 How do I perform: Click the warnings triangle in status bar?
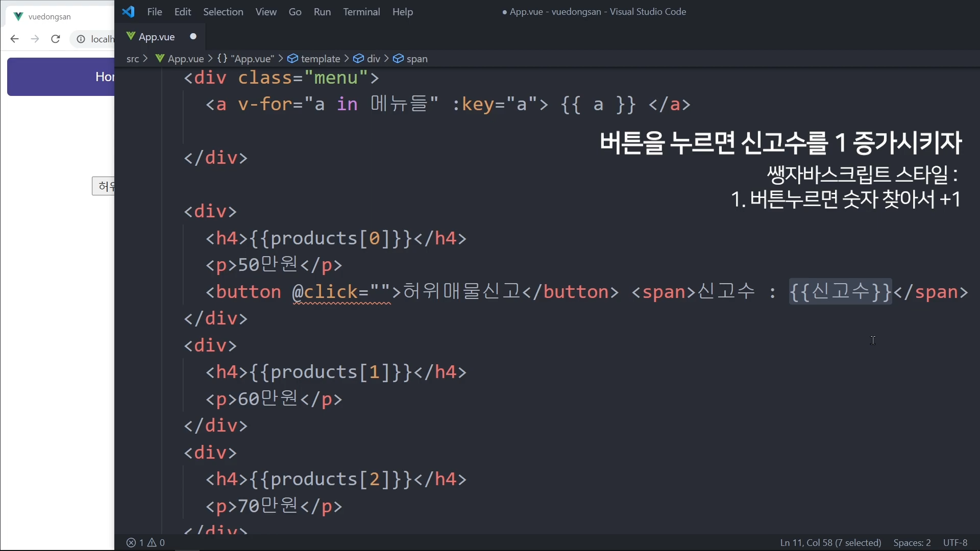[x=152, y=542]
